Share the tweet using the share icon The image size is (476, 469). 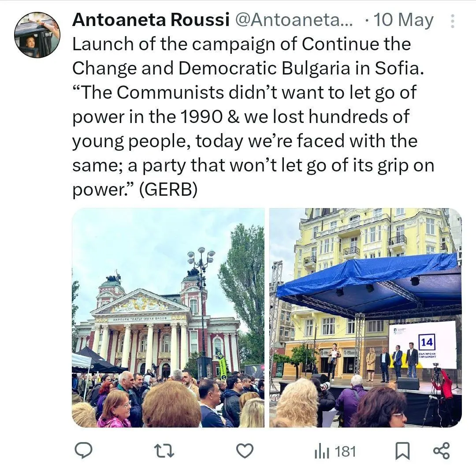(x=441, y=451)
